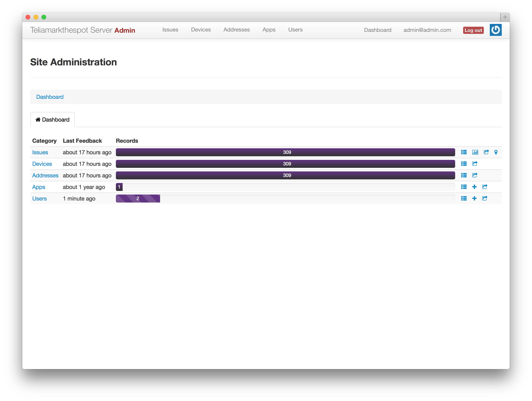
Task: Click the list icon in the Devices row
Action: pos(464,164)
